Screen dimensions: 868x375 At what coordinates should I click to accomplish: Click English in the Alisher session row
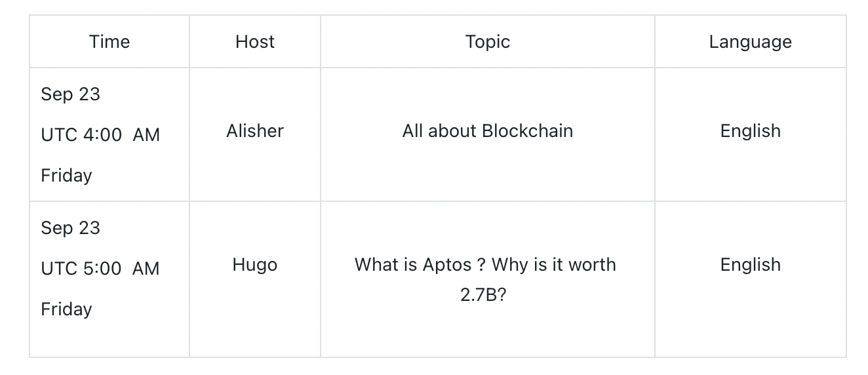click(750, 131)
